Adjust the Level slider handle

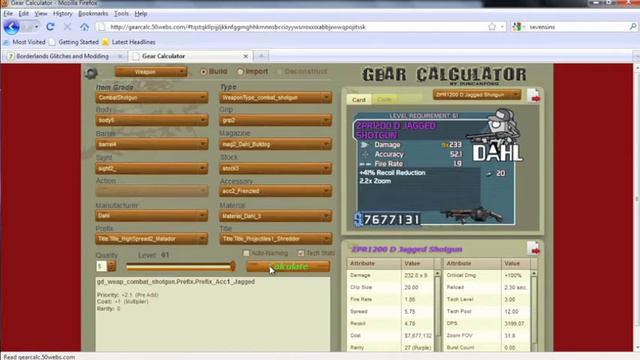pyautogui.click(x=233, y=267)
